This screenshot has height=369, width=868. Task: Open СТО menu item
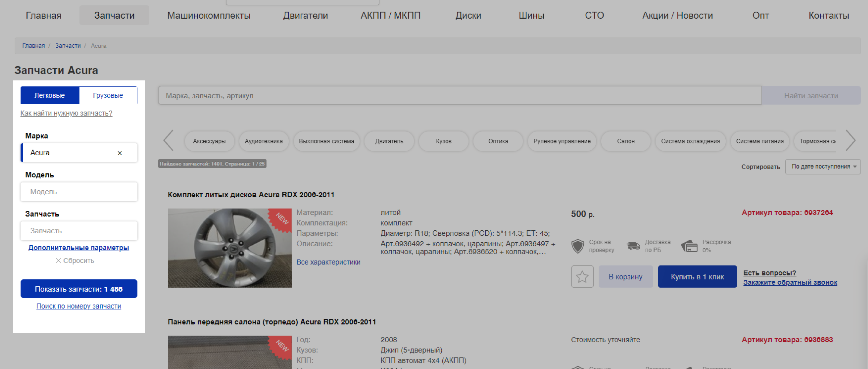pyautogui.click(x=594, y=15)
